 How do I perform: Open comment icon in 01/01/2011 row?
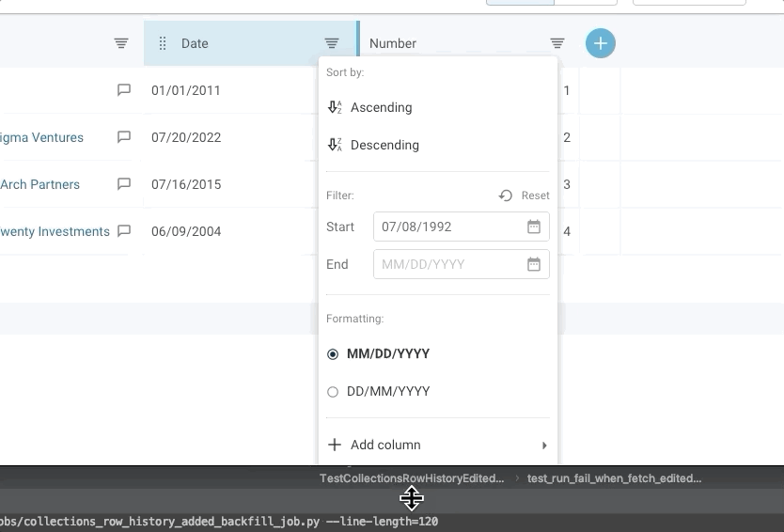(123, 90)
